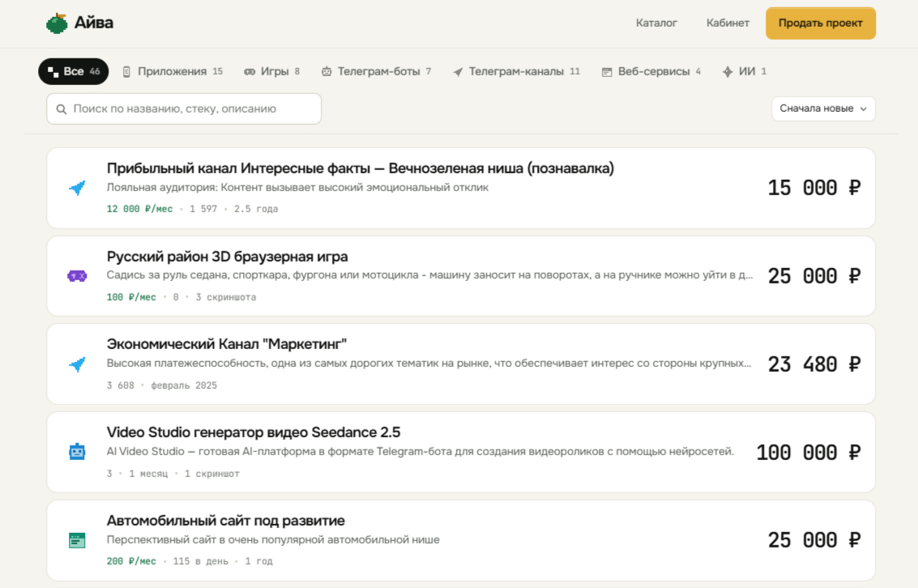Screen dimensions: 918x588
Task: Click the plane icon beside Экономический Канал Маркетинг
Action: (x=77, y=364)
